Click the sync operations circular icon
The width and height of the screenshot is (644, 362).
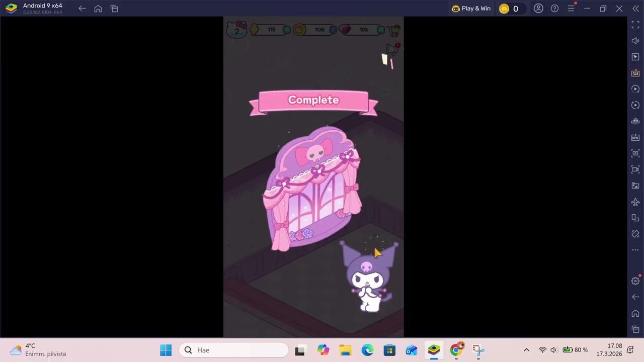[x=635, y=105]
